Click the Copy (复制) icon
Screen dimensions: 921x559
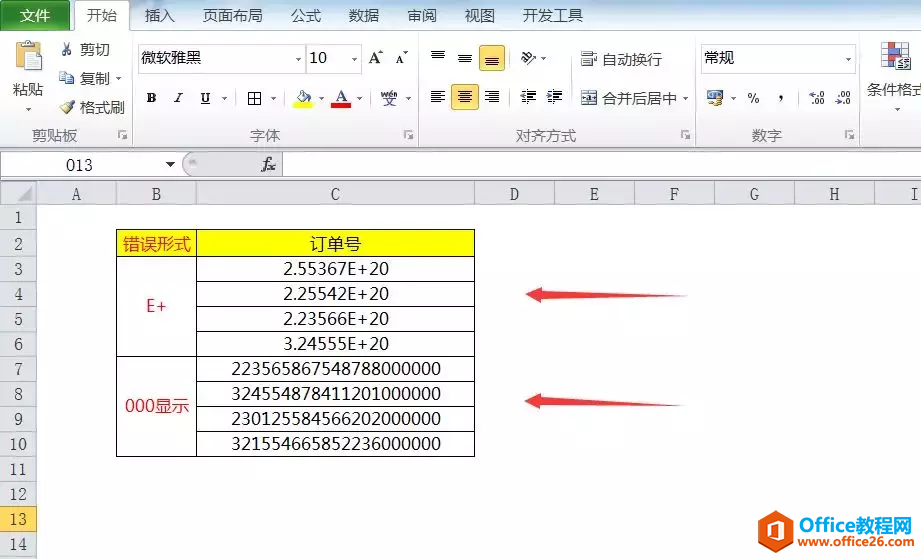click(x=66, y=78)
